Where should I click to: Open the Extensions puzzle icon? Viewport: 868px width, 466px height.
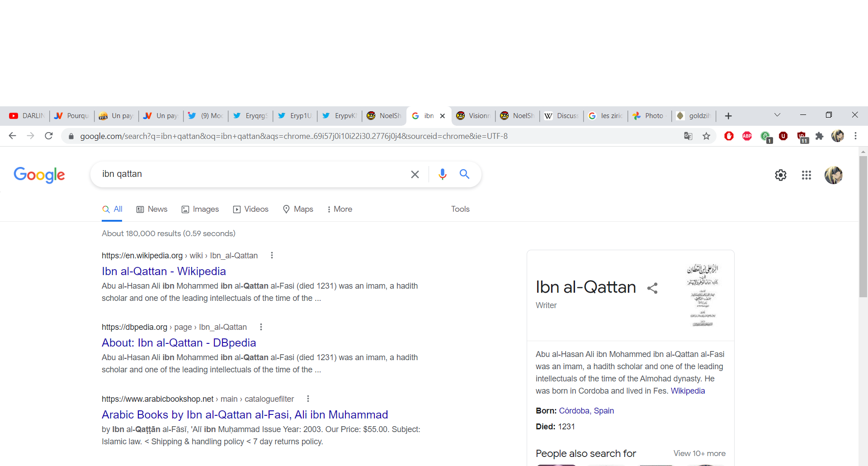[x=819, y=136]
